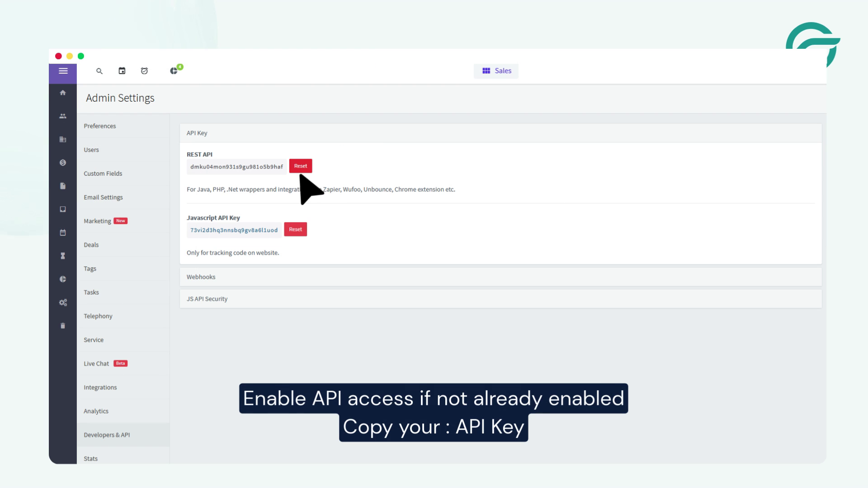Reset the REST API key

[x=300, y=166]
